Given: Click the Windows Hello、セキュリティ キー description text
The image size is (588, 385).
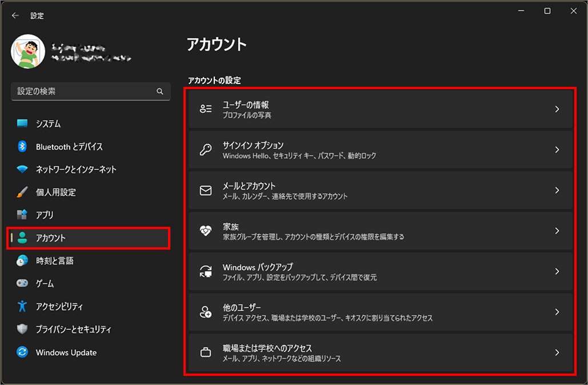Looking at the screenshot, I should 299,156.
